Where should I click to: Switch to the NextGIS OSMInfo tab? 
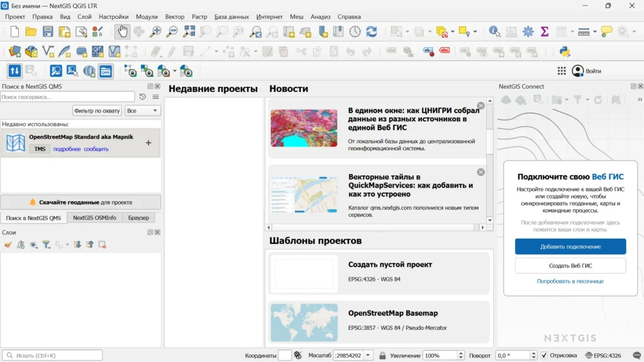click(94, 217)
